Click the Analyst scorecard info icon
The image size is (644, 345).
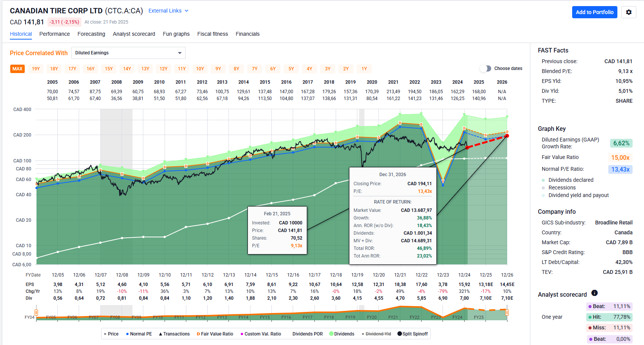coord(595,293)
